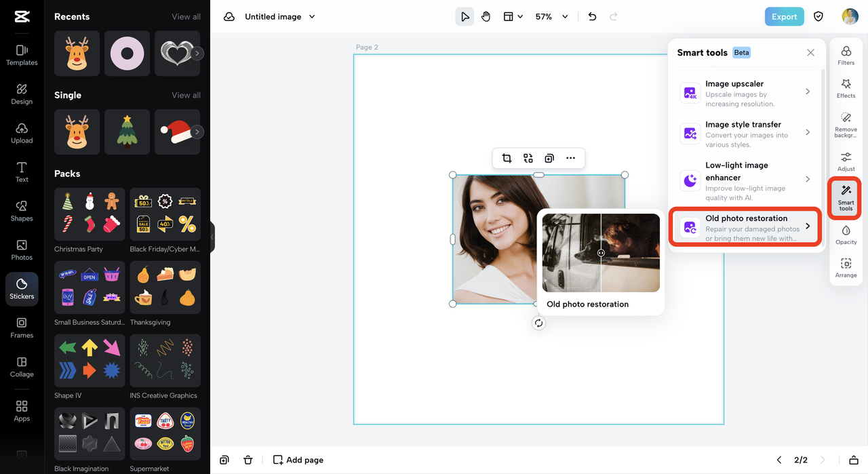
Task: Open the Opacity control
Action: pos(846,235)
